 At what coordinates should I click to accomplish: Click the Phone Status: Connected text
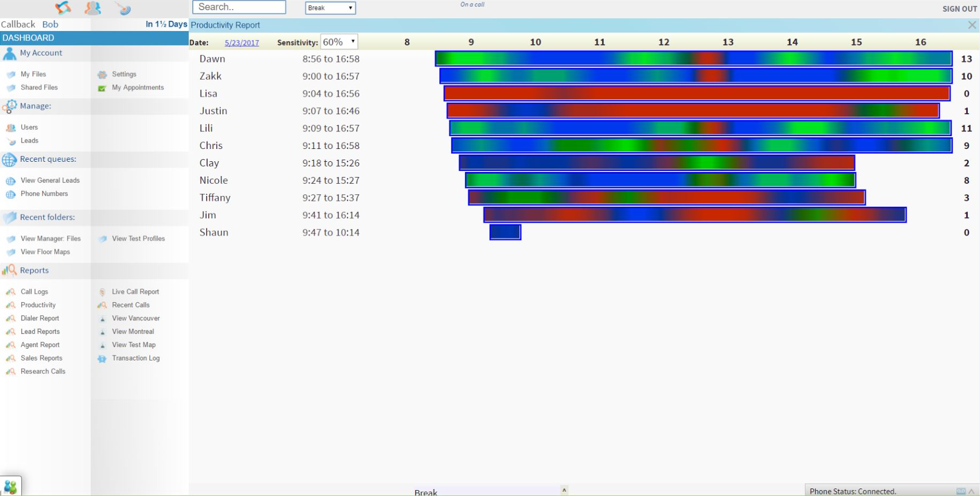tap(853, 491)
